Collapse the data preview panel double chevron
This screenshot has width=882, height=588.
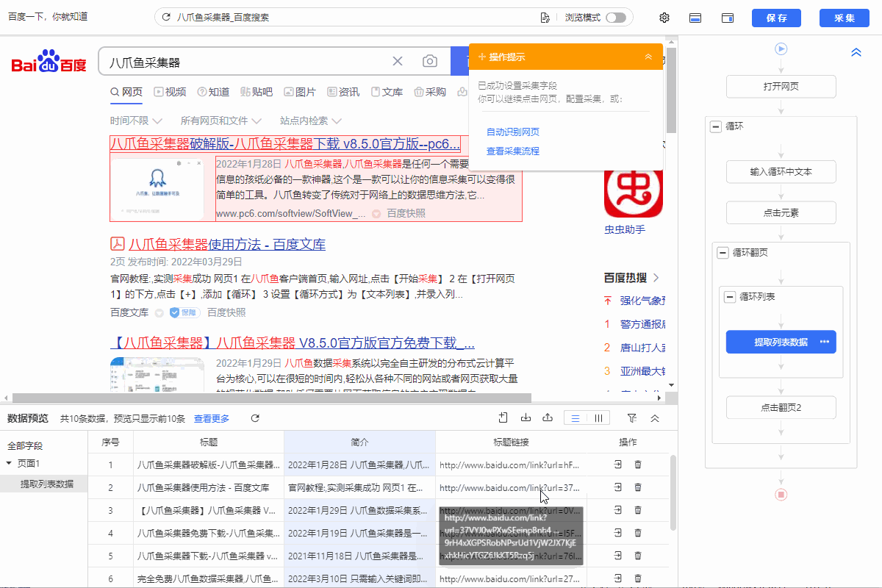[655, 418]
